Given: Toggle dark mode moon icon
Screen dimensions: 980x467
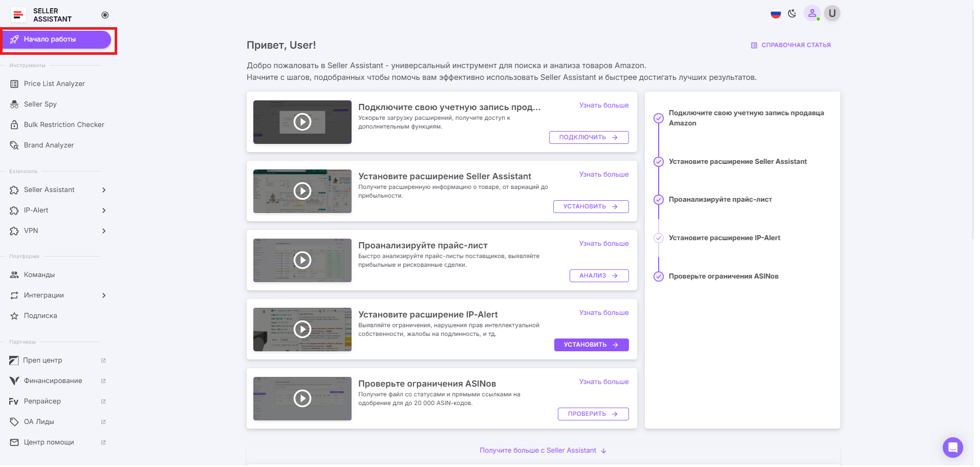Looking at the screenshot, I should coord(792,14).
